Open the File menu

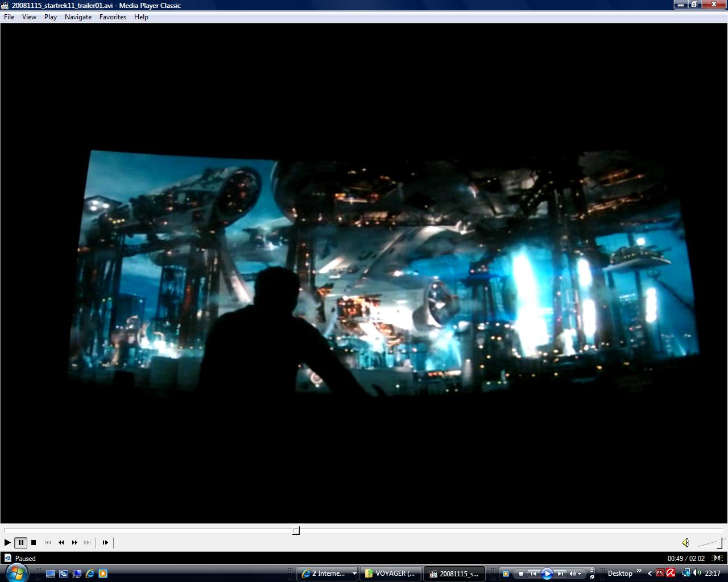pyautogui.click(x=9, y=17)
